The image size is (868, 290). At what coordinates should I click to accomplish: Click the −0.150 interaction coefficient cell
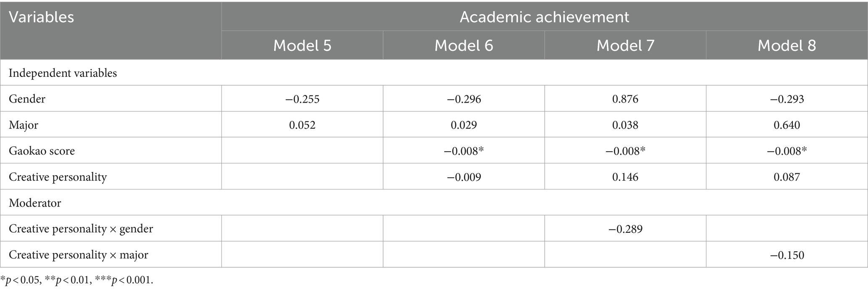(x=787, y=255)
